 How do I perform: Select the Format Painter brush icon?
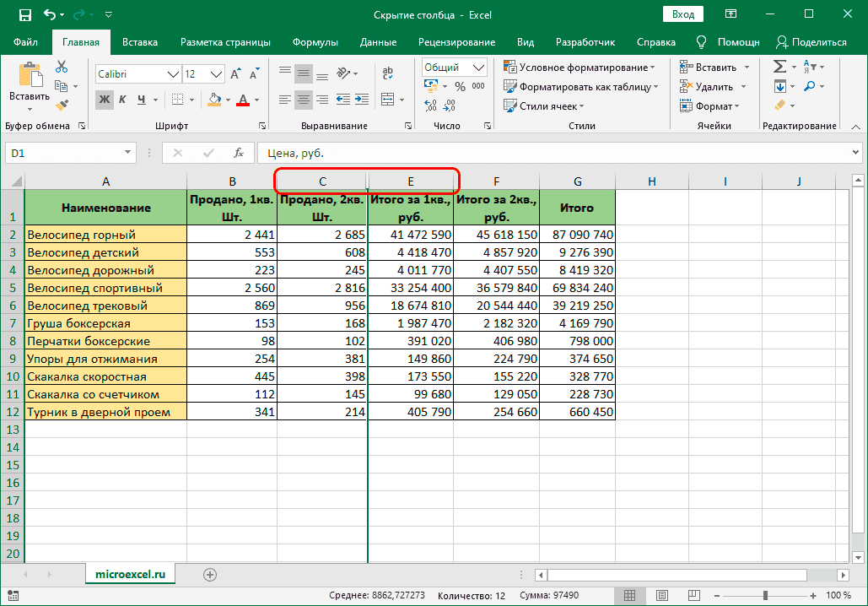[x=62, y=105]
